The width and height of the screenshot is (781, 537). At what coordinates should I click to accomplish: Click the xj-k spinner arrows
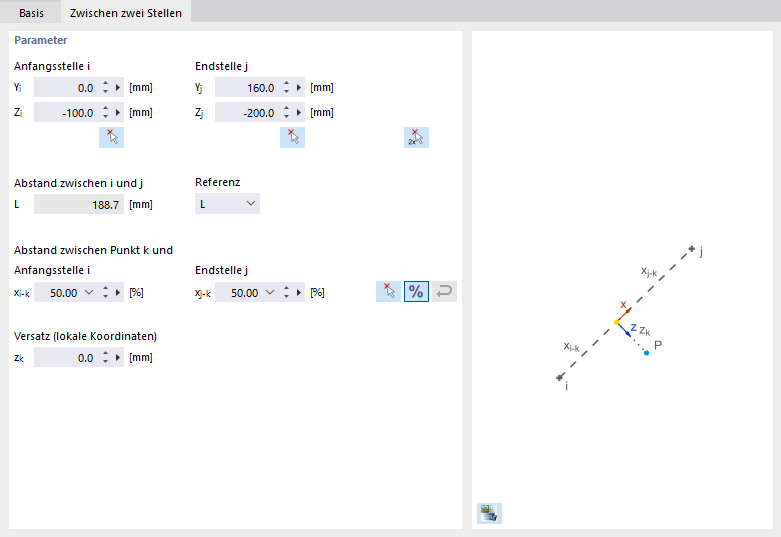(x=286, y=292)
